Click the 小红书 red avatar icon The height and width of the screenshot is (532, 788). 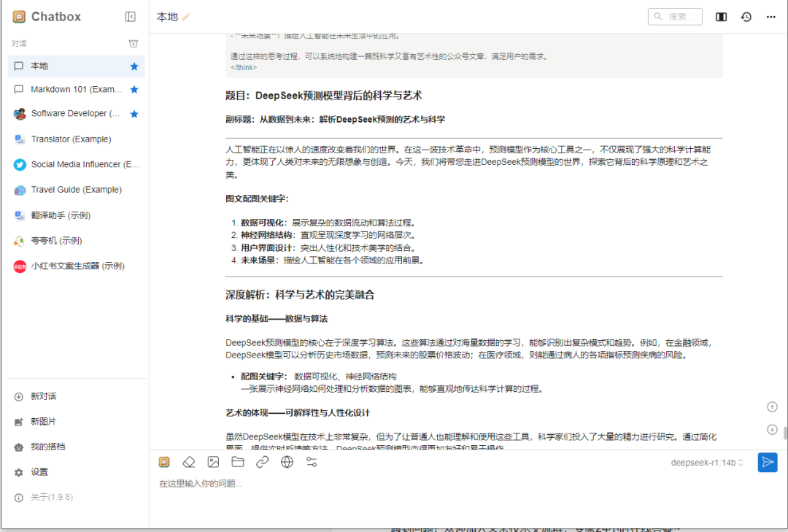[x=20, y=266]
